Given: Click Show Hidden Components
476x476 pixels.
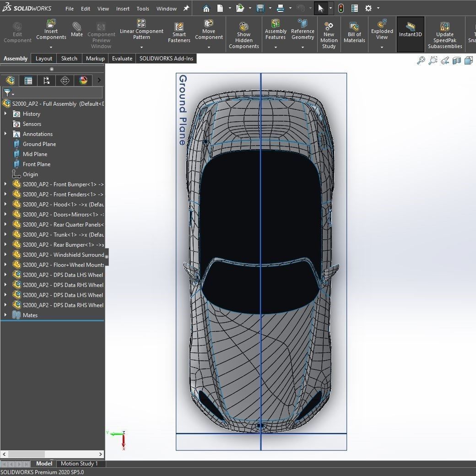Looking at the screenshot, I should [244, 36].
